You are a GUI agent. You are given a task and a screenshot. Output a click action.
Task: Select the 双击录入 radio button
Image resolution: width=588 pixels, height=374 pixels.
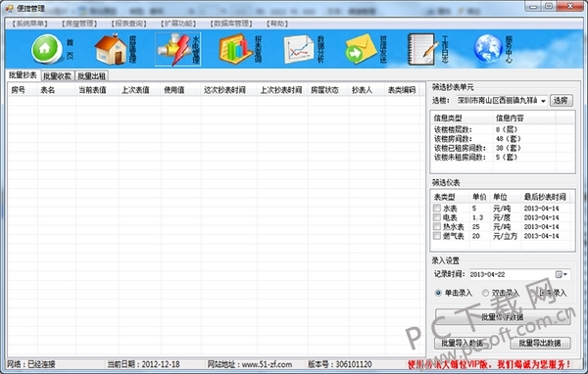(485, 293)
